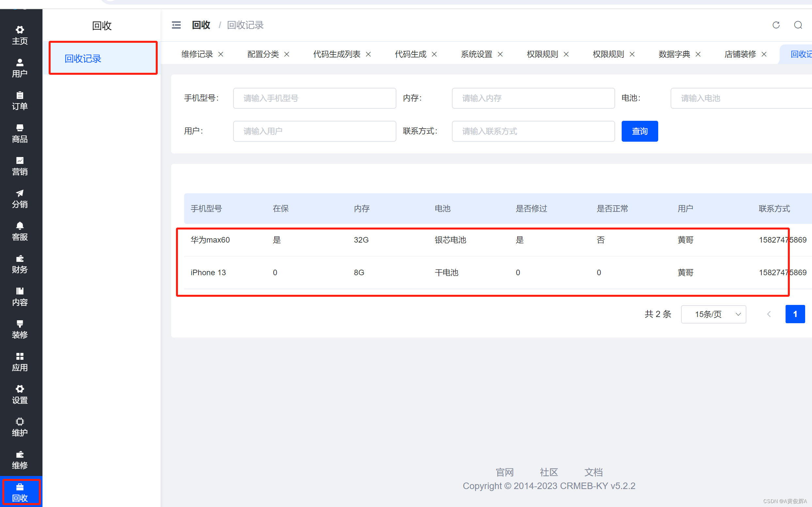Image resolution: width=812 pixels, height=507 pixels.
Task: Close the 维修记录 tab
Action: [x=221, y=54]
